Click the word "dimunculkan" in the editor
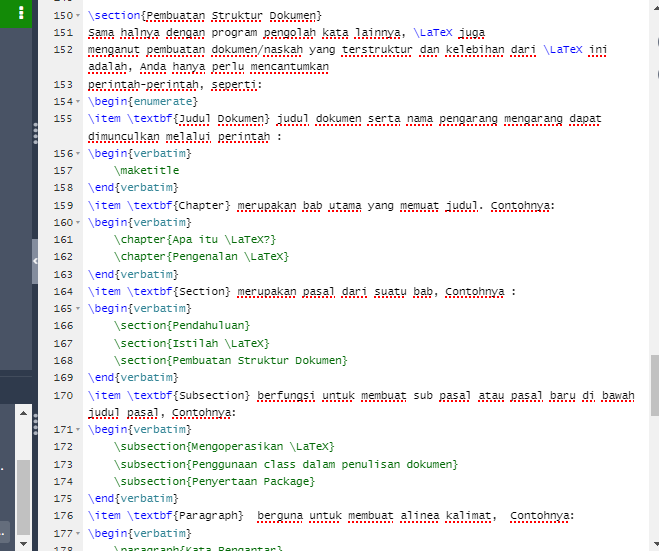 coord(124,137)
